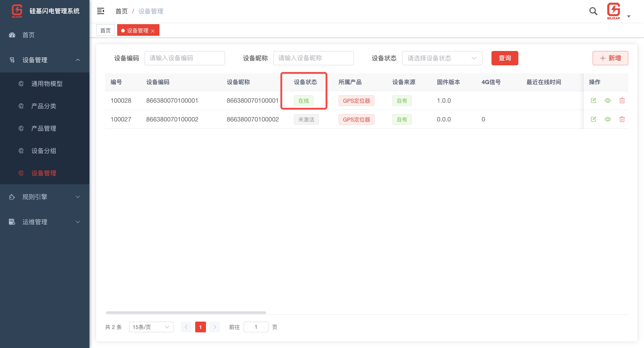Open the 设备状态 select dropdown
Viewport: 644px width, 348px height.
442,58
